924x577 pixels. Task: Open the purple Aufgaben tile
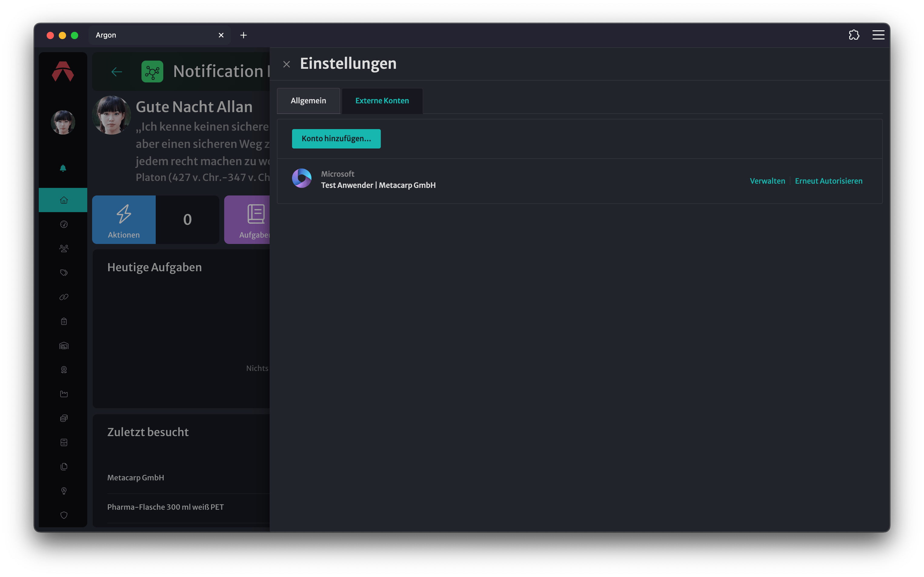(247, 220)
